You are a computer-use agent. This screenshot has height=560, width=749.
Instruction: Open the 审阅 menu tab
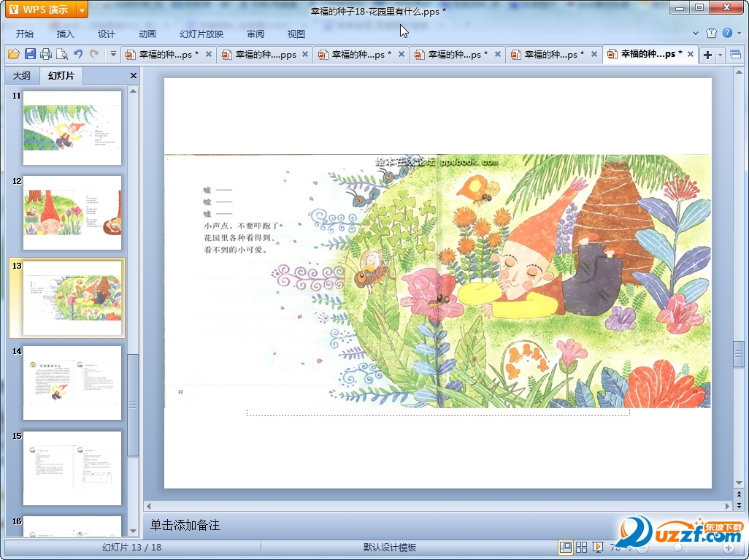(256, 34)
